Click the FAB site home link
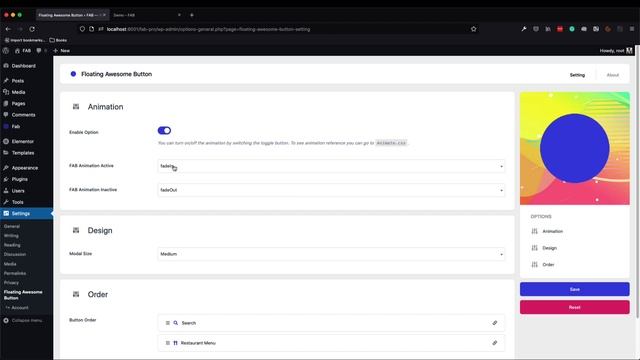This screenshot has height=360, width=640. (x=23, y=51)
